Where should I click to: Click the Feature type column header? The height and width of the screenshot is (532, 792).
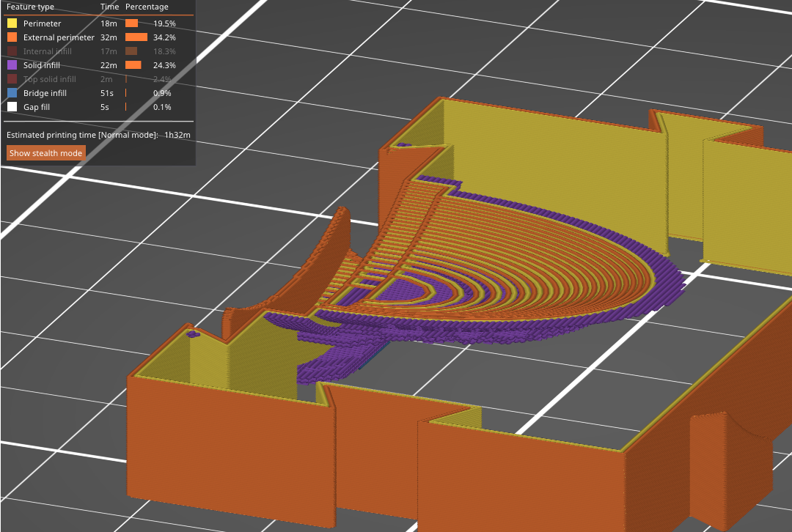tap(30, 7)
